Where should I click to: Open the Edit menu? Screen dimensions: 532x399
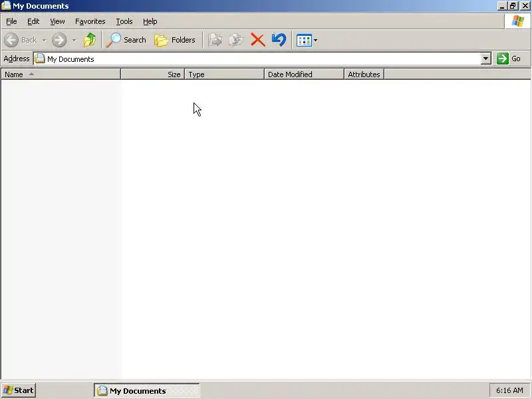tap(33, 21)
